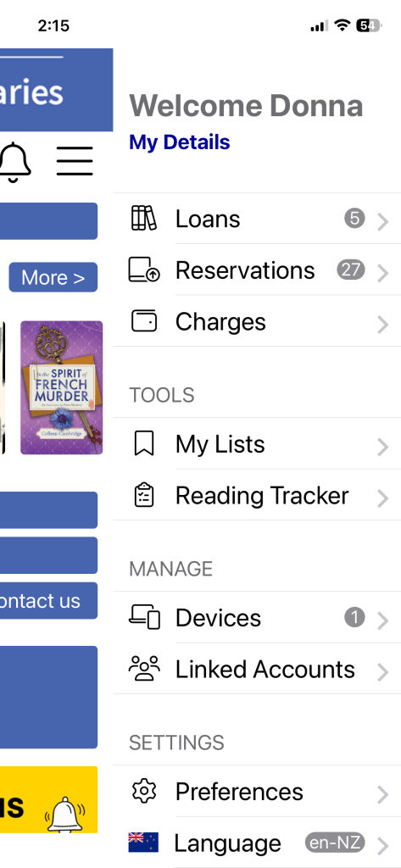Tap the Reservations device icon

(144, 270)
